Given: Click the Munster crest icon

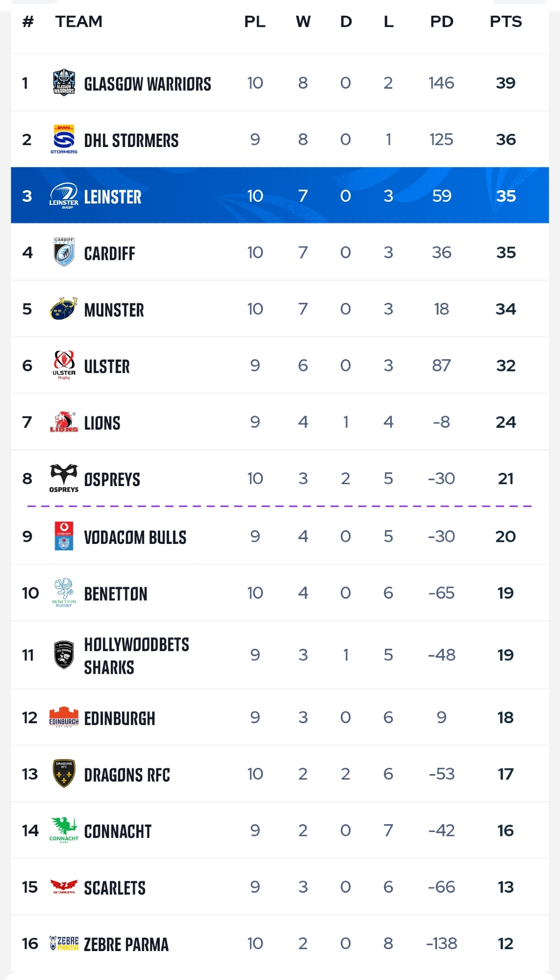Looking at the screenshot, I should tap(64, 309).
